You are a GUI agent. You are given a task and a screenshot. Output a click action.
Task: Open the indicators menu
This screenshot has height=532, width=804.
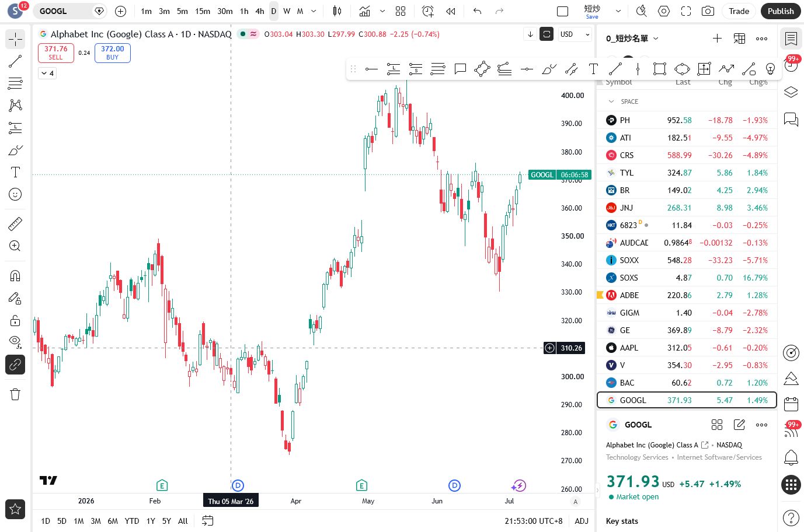click(365, 11)
